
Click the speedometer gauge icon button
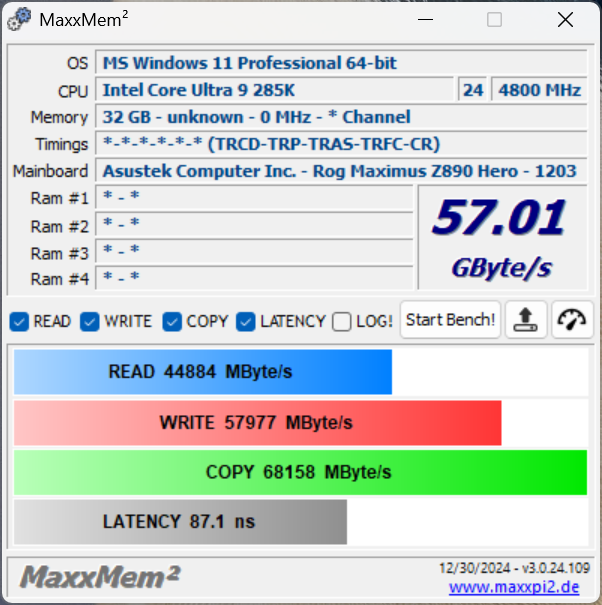(572, 320)
